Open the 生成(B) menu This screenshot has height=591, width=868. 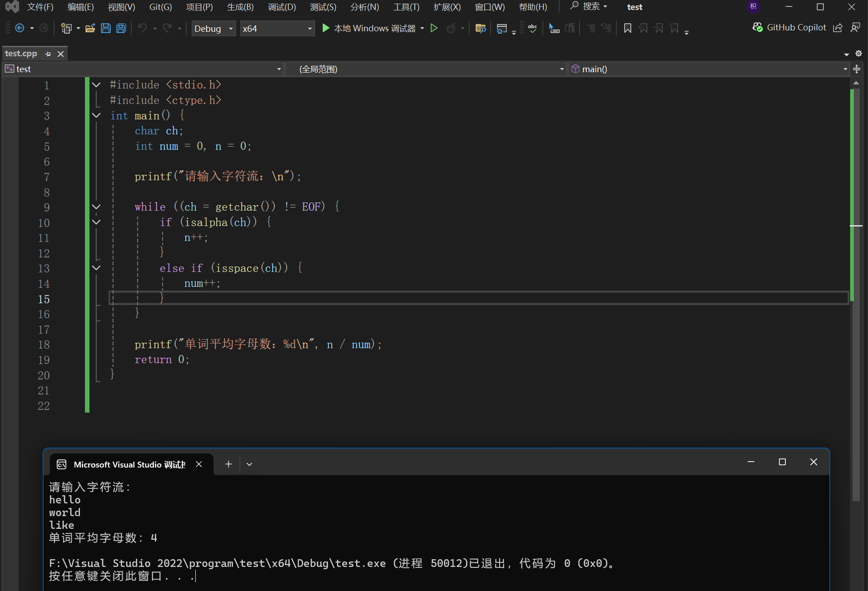coord(240,7)
